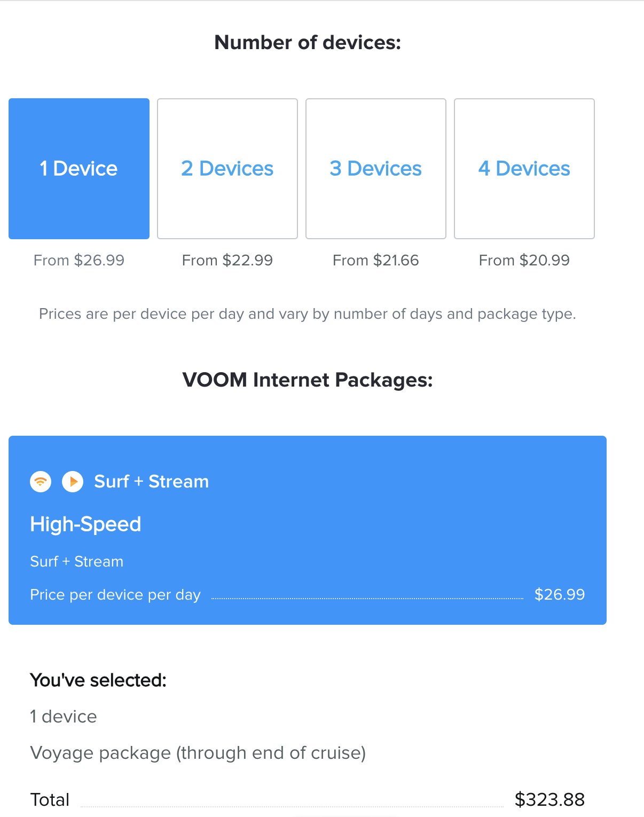Viewport: 644px width, 817px height.
Task: Click the orange Wi-Fi icon on Surf + Stream
Action: point(40,481)
